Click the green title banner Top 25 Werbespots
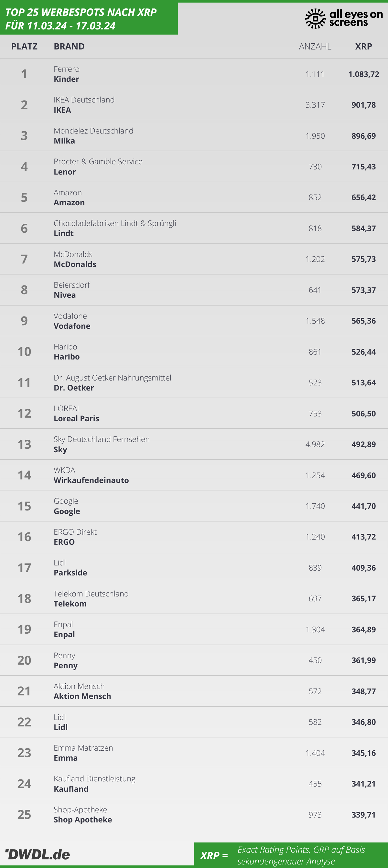388x868 pixels. coord(89,18)
